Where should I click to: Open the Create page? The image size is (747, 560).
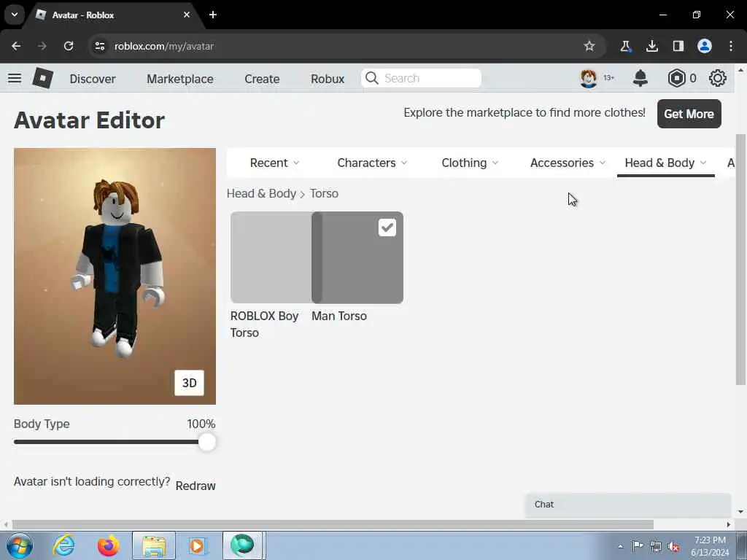click(262, 79)
